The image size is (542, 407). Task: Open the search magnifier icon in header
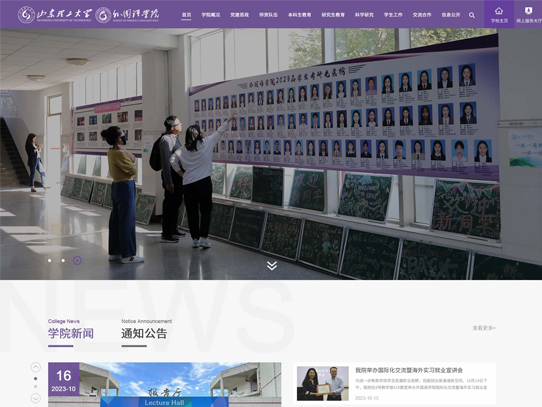tap(471, 15)
